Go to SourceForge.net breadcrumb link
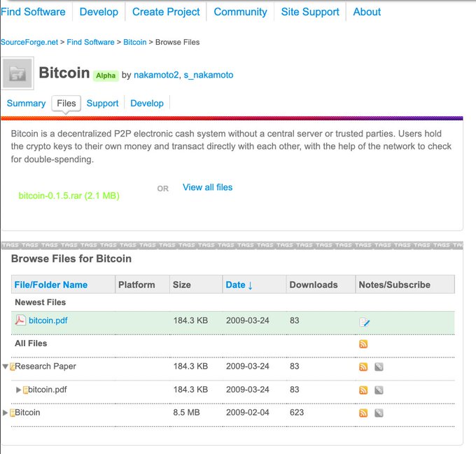 pos(29,42)
